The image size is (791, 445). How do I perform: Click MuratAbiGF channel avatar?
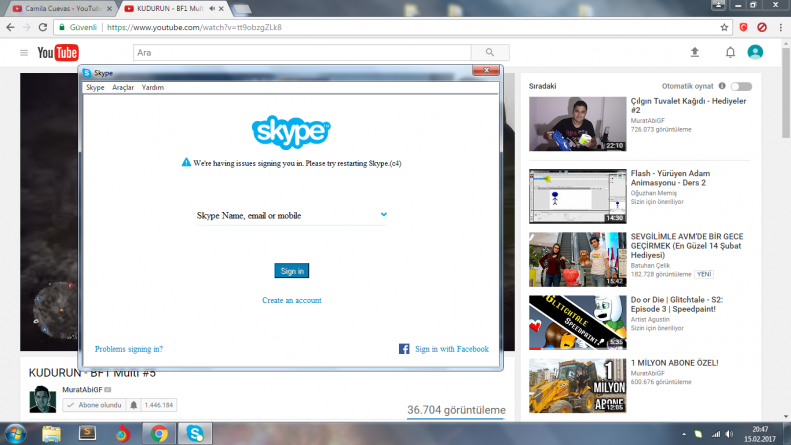(42, 399)
